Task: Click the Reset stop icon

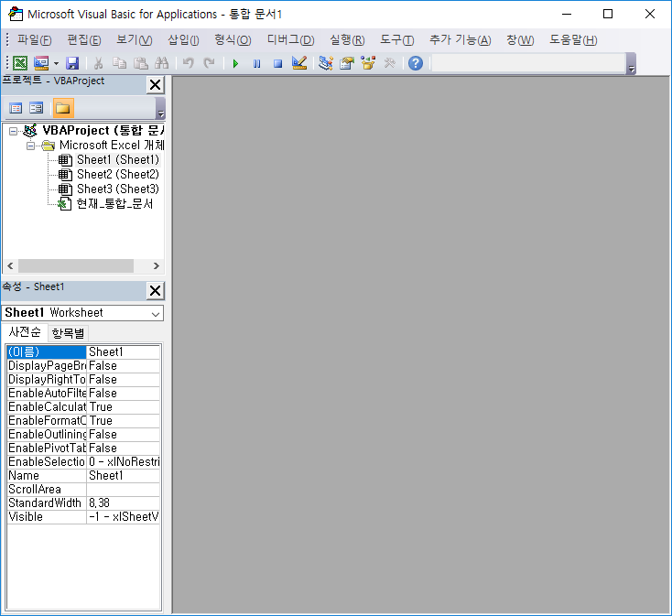Action: coord(277,64)
